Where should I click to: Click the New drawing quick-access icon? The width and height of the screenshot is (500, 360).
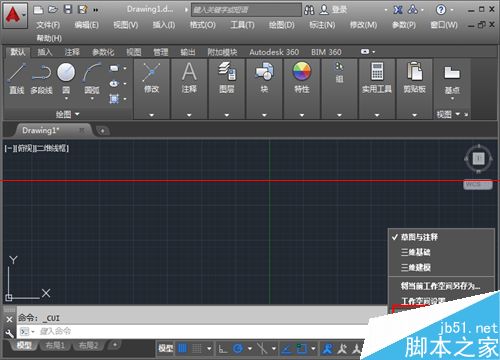click(38, 10)
